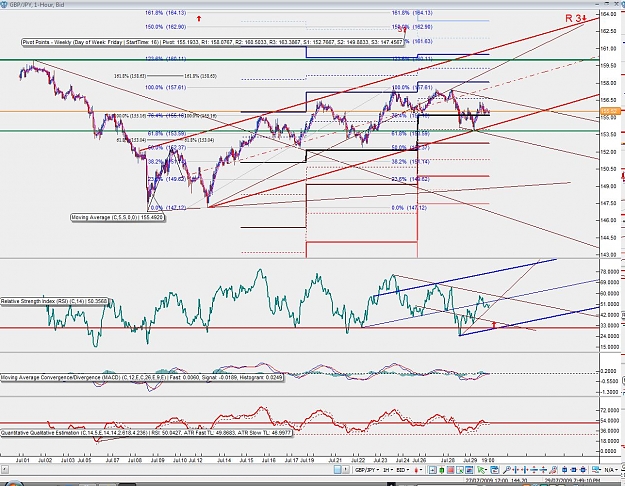Screen dimensions: 625x486
Task: Click the calendar date toolbar icon
Action: pyautogui.click(x=495, y=470)
